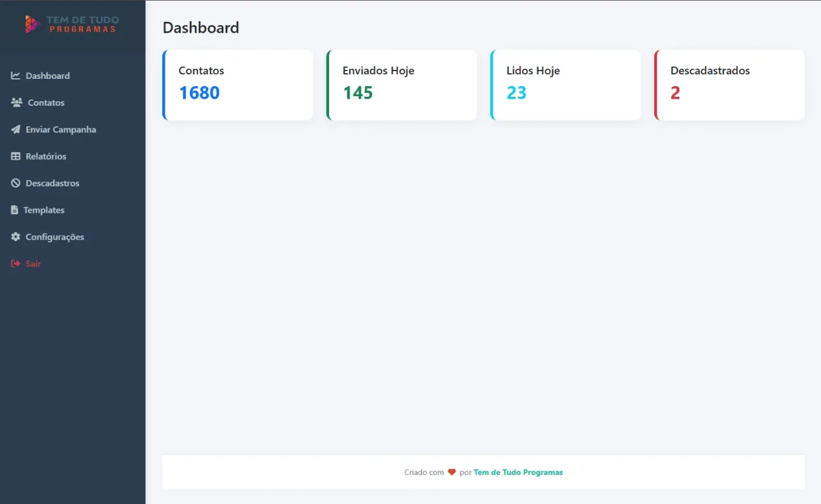Image resolution: width=821 pixels, height=504 pixels.
Task: Click the table icon beside Relatórios
Action: click(x=15, y=156)
